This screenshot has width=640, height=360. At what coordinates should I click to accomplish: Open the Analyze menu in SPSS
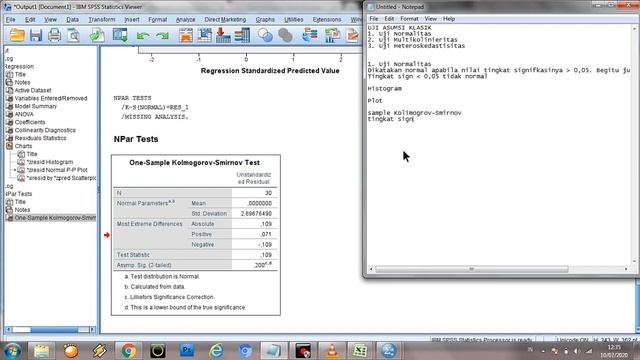coord(185,20)
